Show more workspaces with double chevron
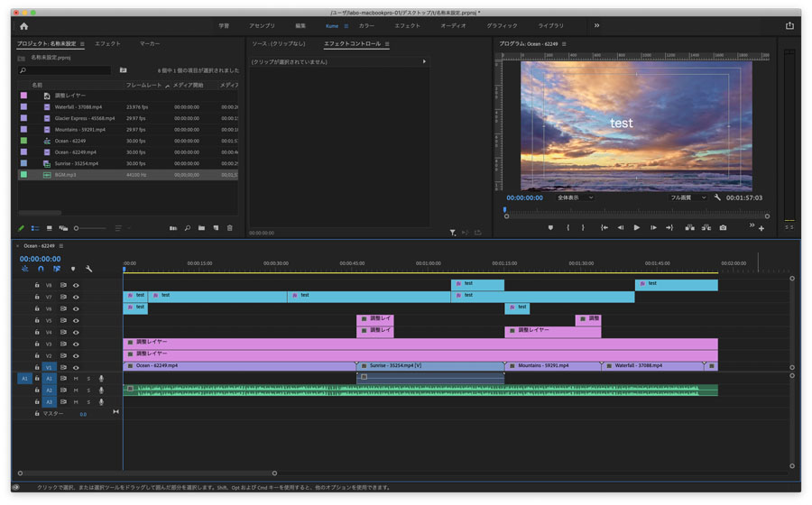This screenshot has height=505, width=812. pyautogui.click(x=596, y=25)
